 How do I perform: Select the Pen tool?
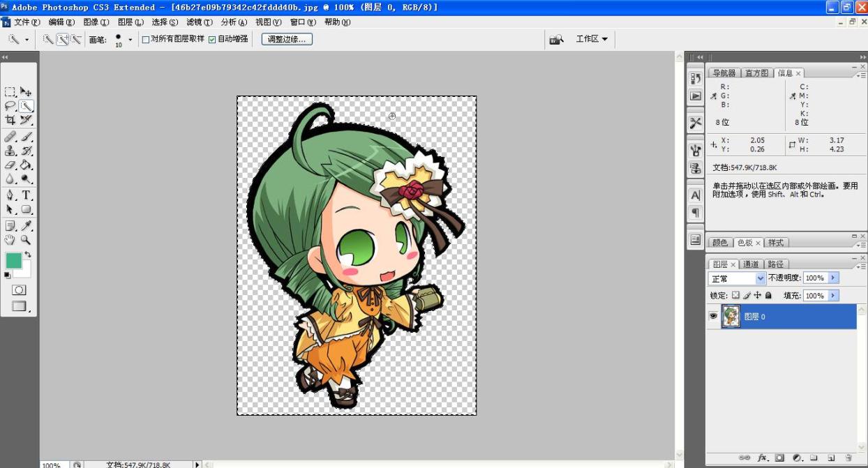point(10,195)
